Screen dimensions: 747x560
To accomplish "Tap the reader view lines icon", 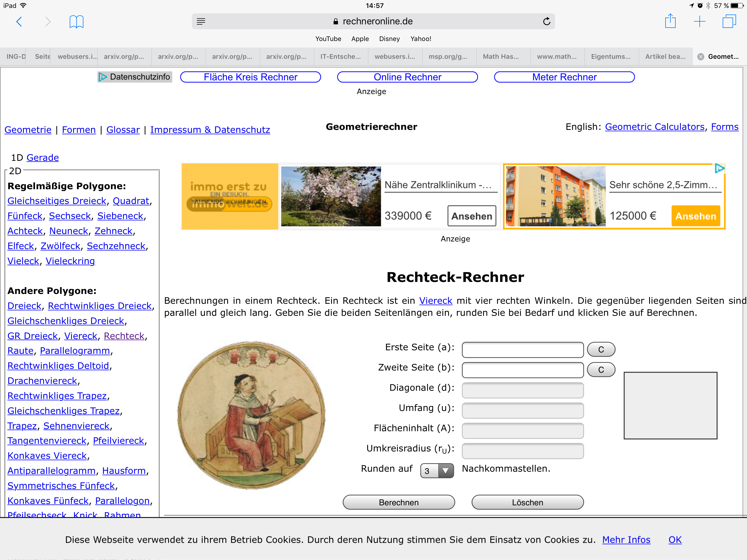I will point(201,21).
